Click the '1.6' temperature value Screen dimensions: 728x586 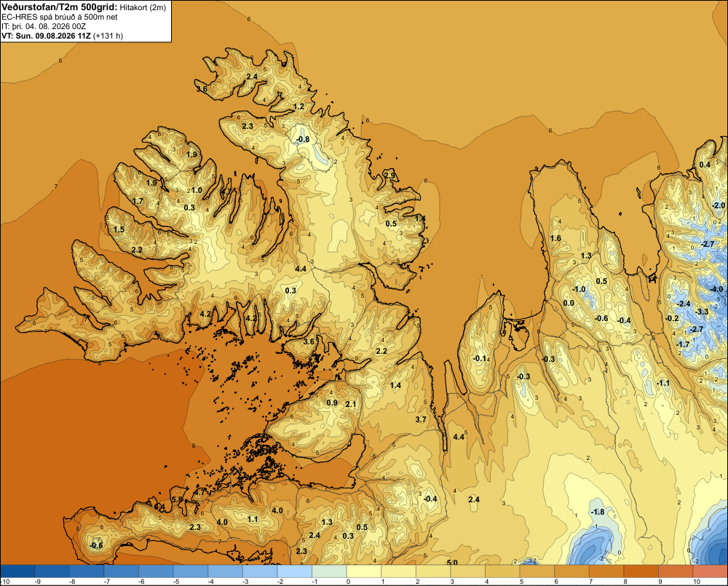[555, 238]
